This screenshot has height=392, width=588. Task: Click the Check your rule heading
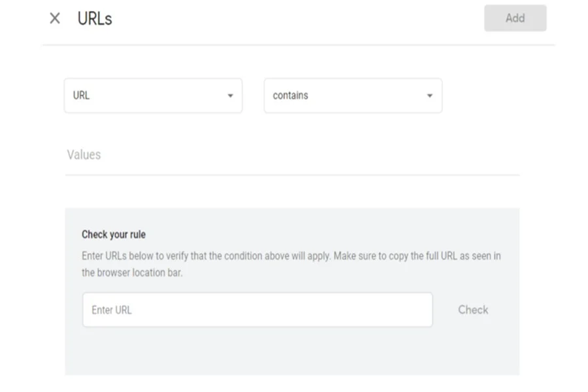(x=114, y=235)
